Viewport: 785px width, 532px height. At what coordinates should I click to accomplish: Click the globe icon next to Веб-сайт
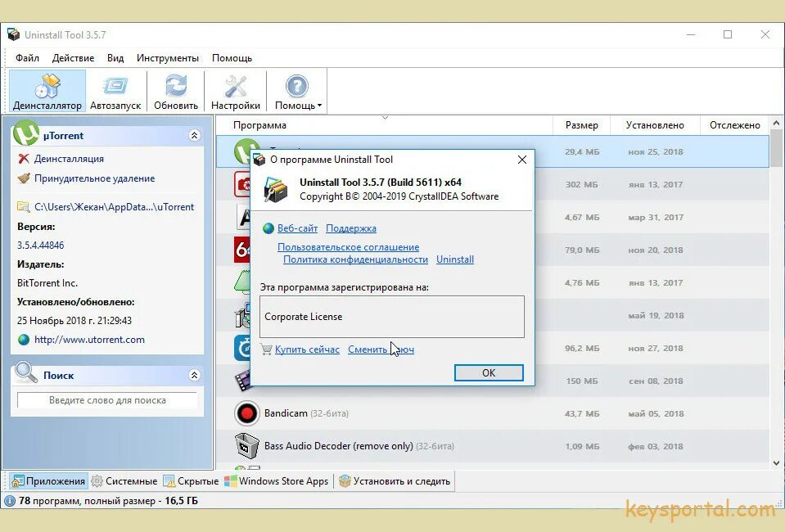pyautogui.click(x=268, y=228)
